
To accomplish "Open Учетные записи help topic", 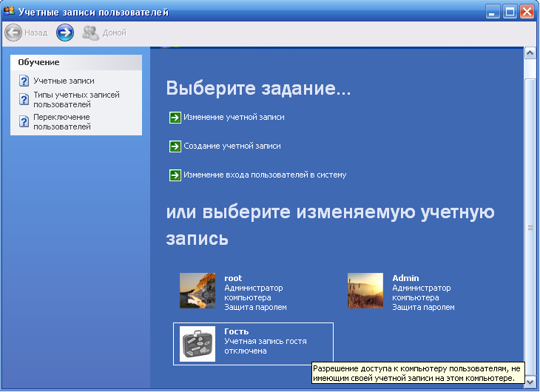I will point(64,81).
